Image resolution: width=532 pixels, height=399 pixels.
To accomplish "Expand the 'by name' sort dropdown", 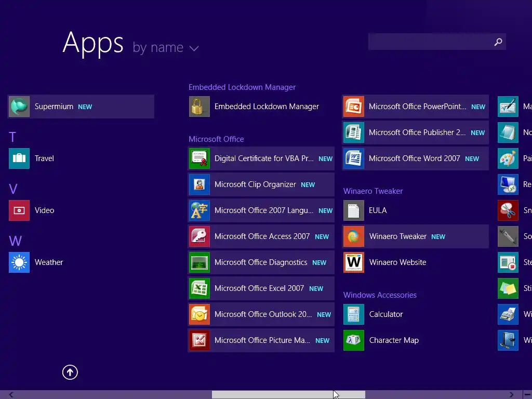I will (x=166, y=48).
